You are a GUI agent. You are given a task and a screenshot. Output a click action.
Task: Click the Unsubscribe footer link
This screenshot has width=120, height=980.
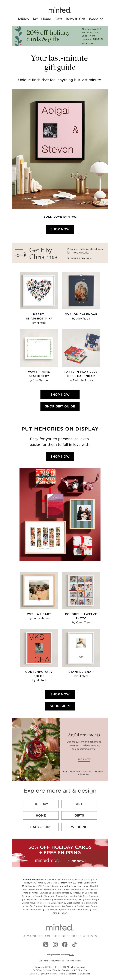tap(84, 974)
